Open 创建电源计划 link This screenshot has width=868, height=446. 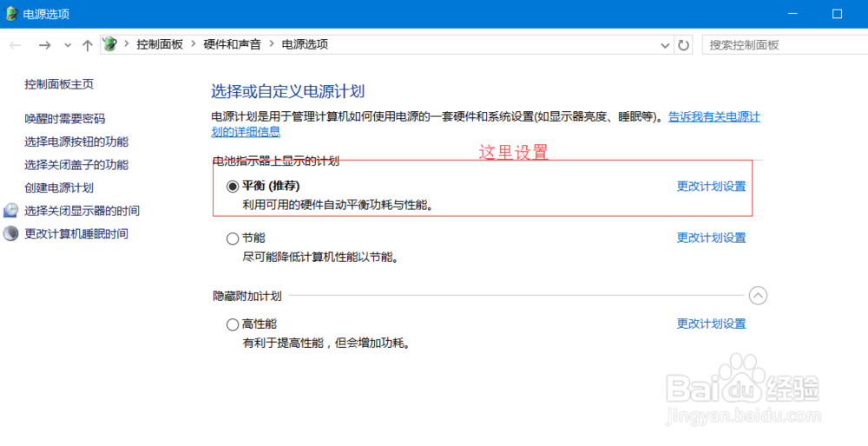59,188
